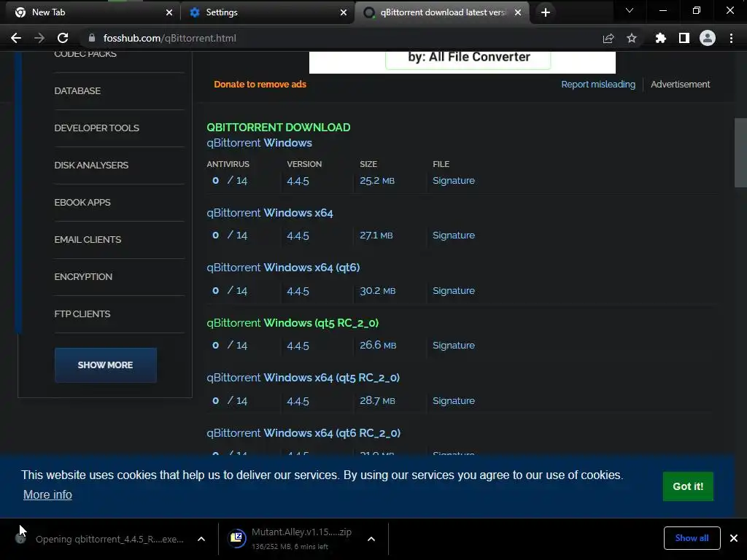Image resolution: width=747 pixels, height=560 pixels.
Task: Download qBittorrent Windows x64
Action: pyautogui.click(x=270, y=213)
